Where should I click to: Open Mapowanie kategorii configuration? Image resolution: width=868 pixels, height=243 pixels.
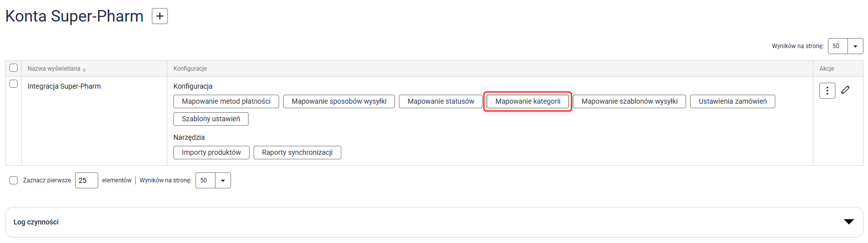coord(528,102)
